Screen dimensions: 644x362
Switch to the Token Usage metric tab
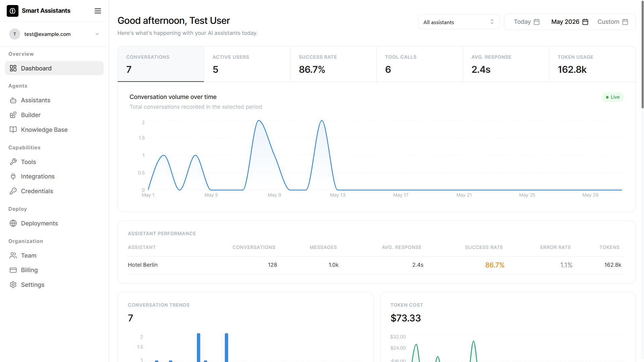point(592,64)
